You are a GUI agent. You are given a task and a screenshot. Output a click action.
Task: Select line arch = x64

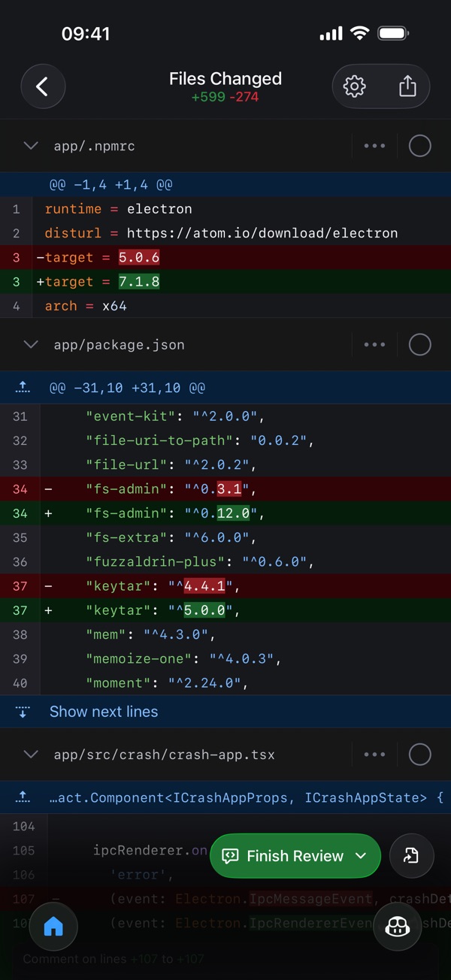[225, 306]
